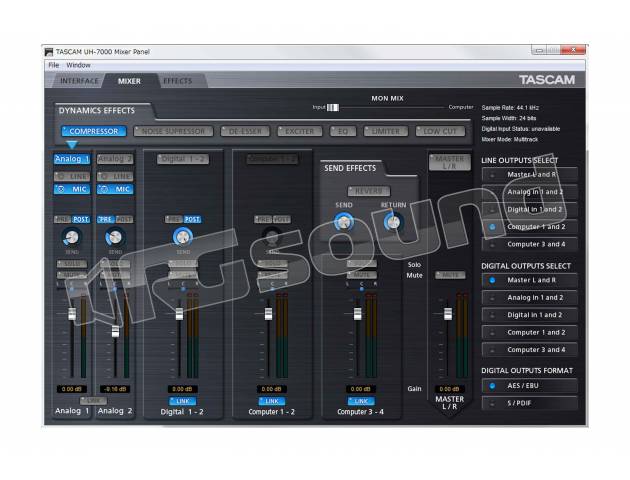This screenshot has height=480, width=630.
Task: Click the Analog 1 fader handle
Action: click(72, 314)
